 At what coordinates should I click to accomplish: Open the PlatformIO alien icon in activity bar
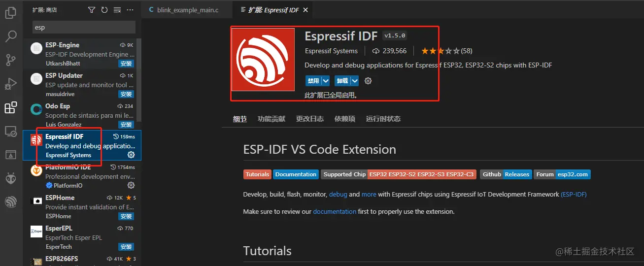[x=10, y=178]
